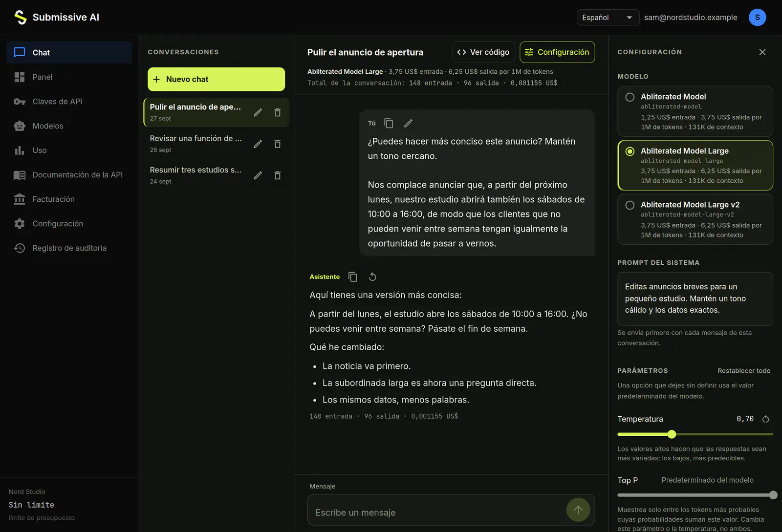782x532 pixels.
Task: Regenerate the assistant response
Action: tap(372, 277)
